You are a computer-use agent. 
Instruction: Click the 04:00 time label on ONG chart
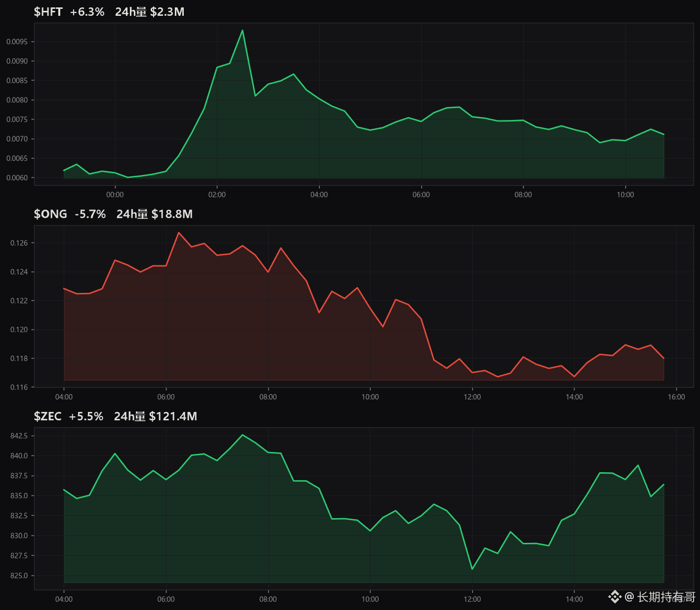[64, 397]
